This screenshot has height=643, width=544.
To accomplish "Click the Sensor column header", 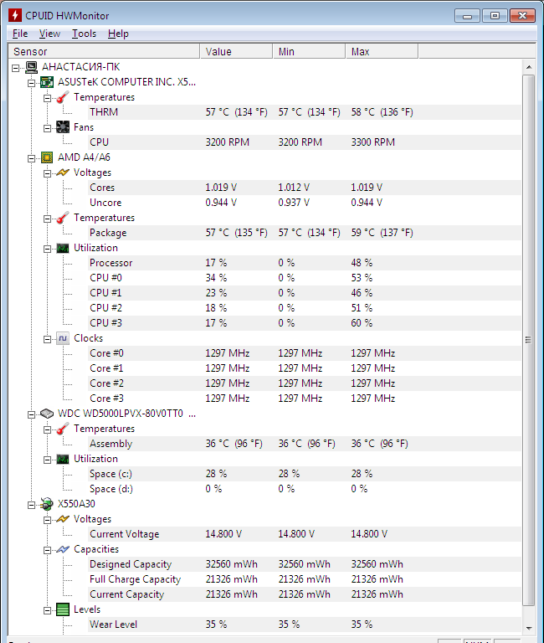I will pyautogui.click(x=104, y=52).
